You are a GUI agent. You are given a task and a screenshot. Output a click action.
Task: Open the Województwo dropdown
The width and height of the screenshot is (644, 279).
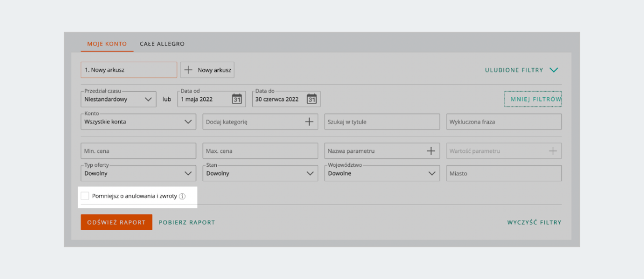(x=382, y=173)
